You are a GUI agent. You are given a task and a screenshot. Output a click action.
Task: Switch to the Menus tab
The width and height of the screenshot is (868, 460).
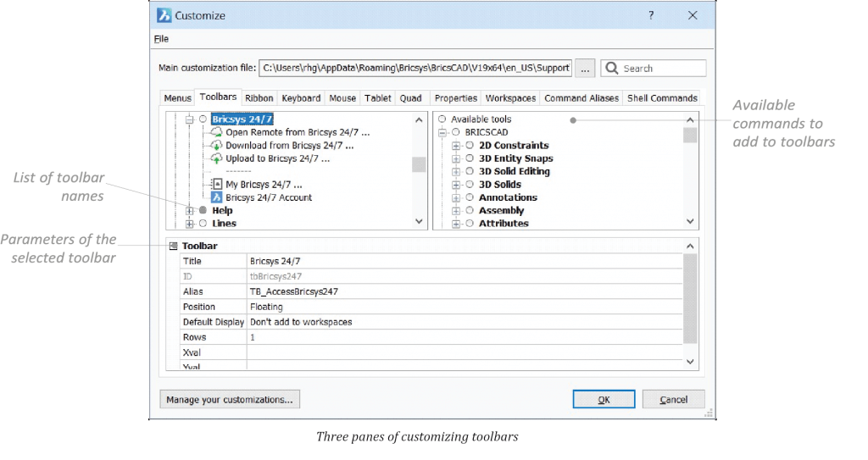click(x=177, y=98)
